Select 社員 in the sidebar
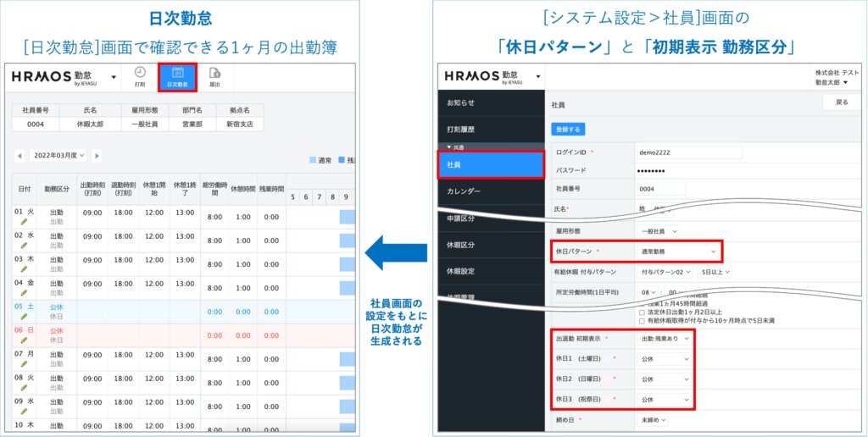 [490, 164]
